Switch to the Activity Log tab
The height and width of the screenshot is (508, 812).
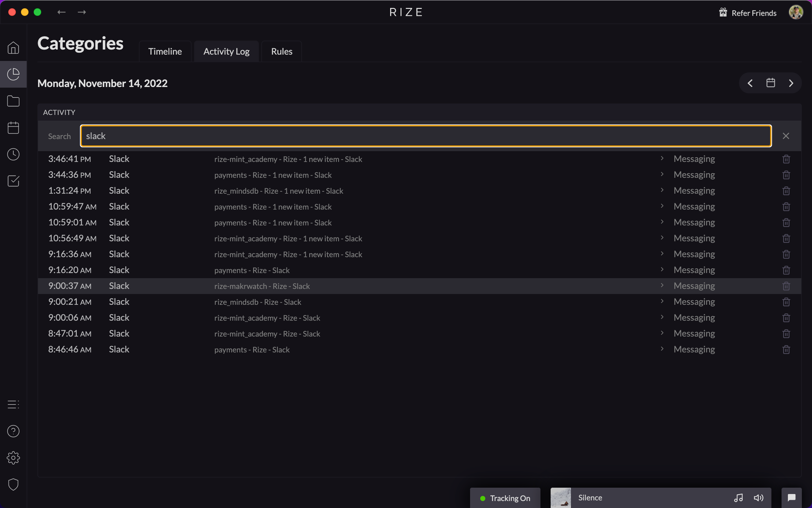coord(226,51)
